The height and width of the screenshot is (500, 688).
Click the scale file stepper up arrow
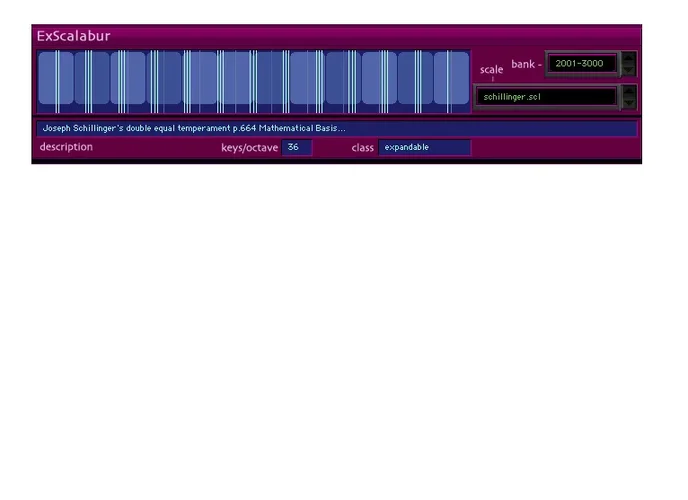click(x=629, y=91)
